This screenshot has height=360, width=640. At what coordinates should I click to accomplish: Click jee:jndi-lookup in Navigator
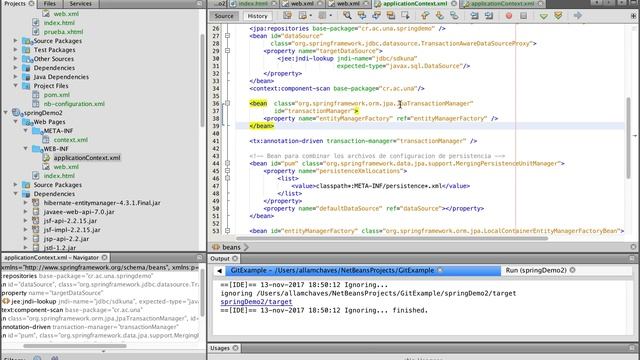coord(33,302)
